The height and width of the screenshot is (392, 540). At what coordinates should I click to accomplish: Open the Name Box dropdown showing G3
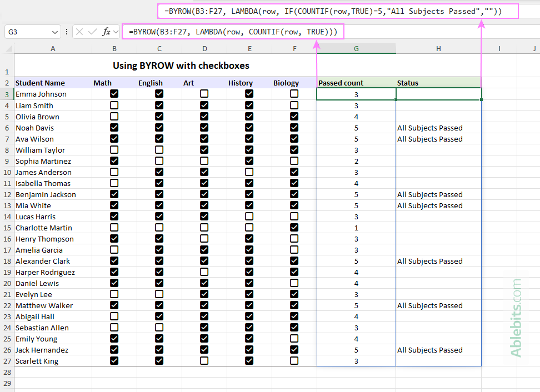coord(54,32)
